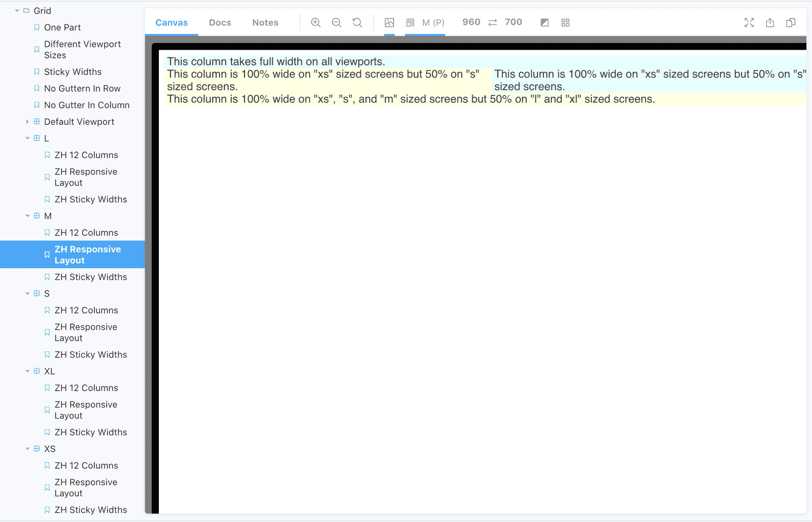Edit viewport height value 700

(514, 22)
